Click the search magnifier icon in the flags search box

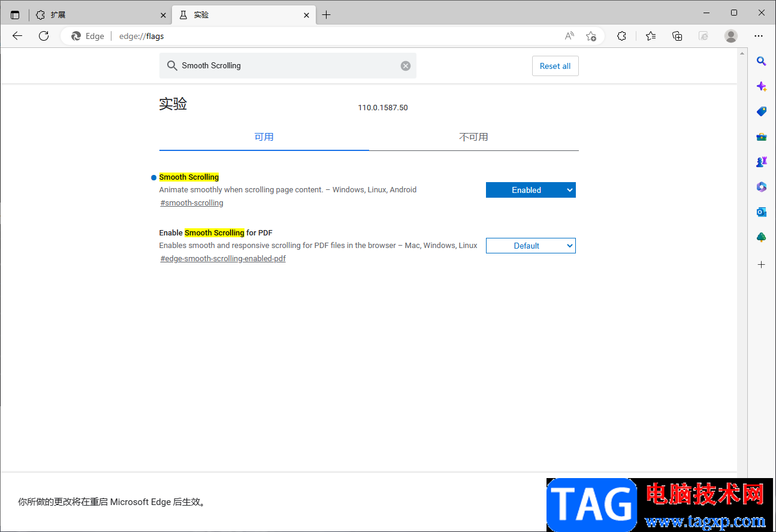click(x=172, y=66)
